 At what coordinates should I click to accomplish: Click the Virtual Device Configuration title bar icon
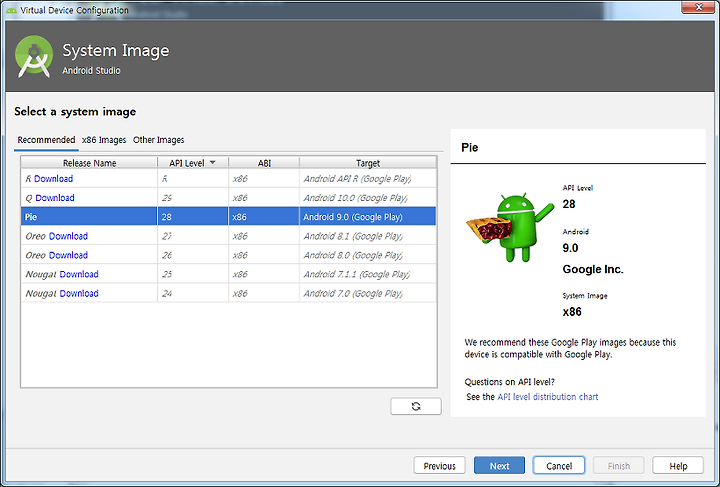[x=11, y=10]
